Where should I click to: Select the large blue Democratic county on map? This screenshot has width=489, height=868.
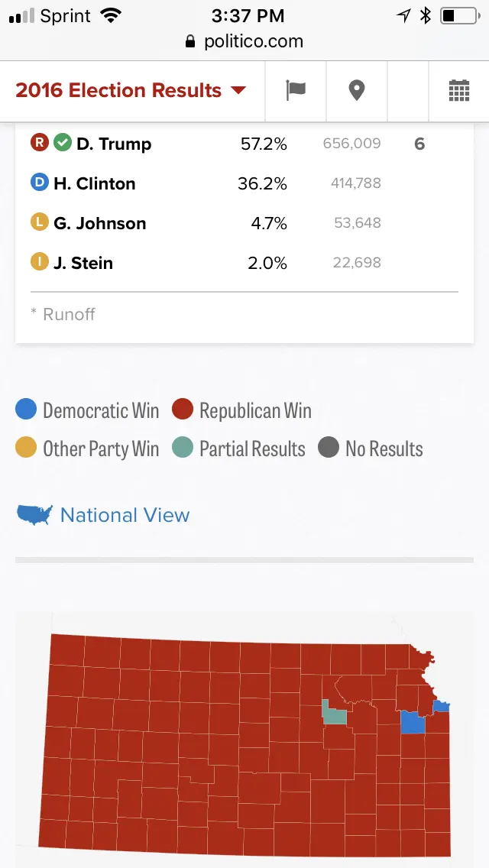[413, 723]
